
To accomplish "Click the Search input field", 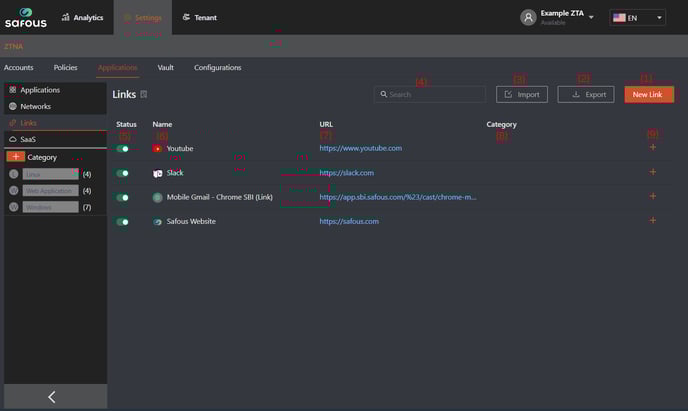I will [430, 94].
